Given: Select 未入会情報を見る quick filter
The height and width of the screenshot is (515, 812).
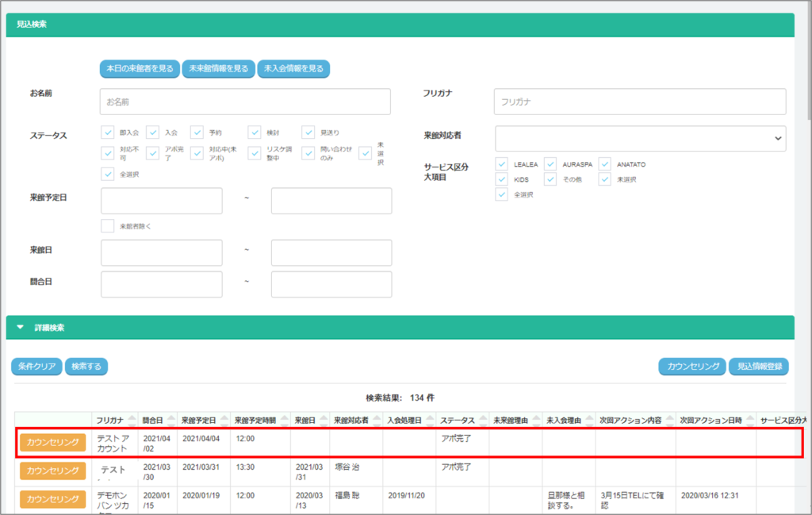Looking at the screenshot, I should (x=293, y=69).
